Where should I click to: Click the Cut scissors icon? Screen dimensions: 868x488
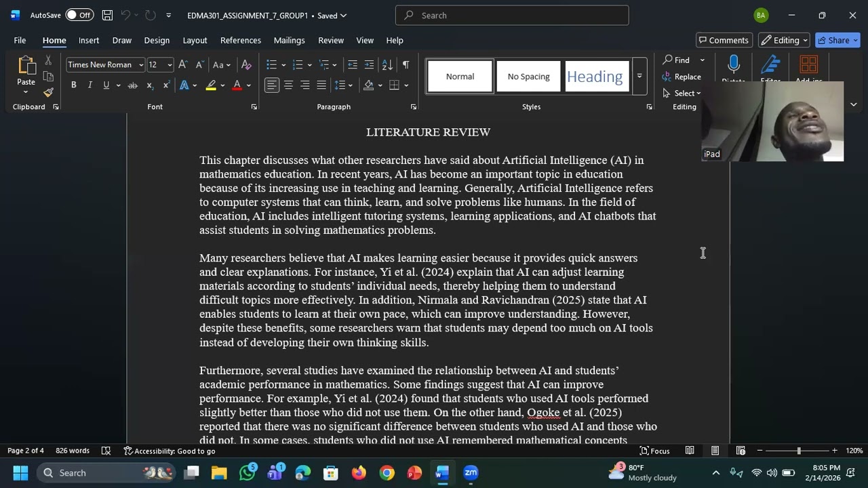(48, 61)
